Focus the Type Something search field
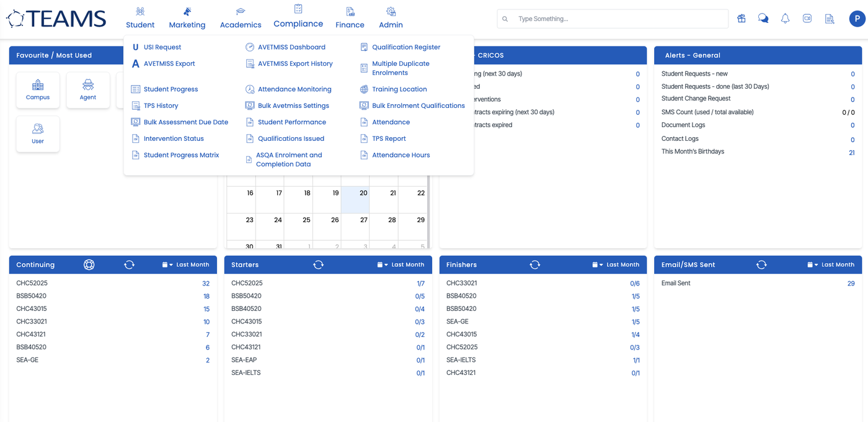868x422 pixels. point(613,19)
